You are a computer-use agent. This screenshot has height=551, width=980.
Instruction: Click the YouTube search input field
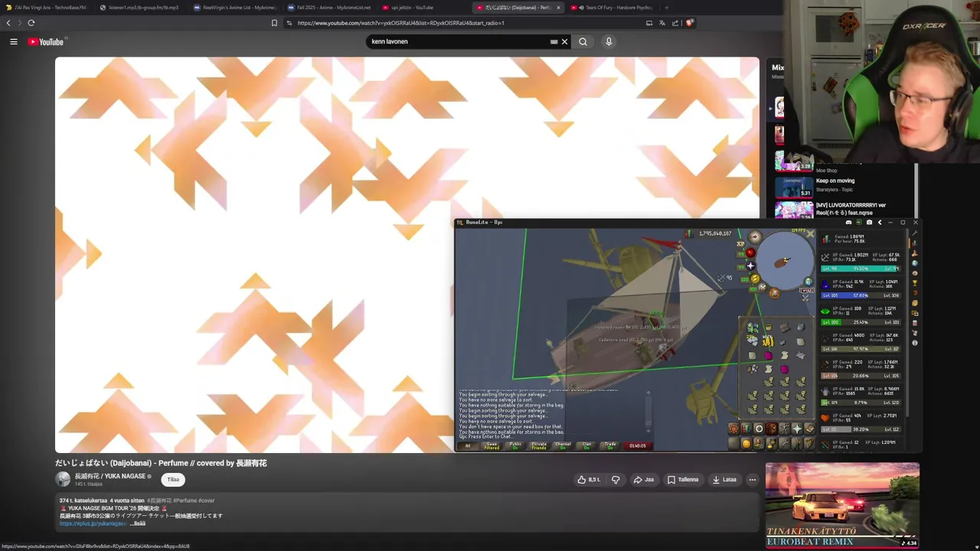point(459,41)
